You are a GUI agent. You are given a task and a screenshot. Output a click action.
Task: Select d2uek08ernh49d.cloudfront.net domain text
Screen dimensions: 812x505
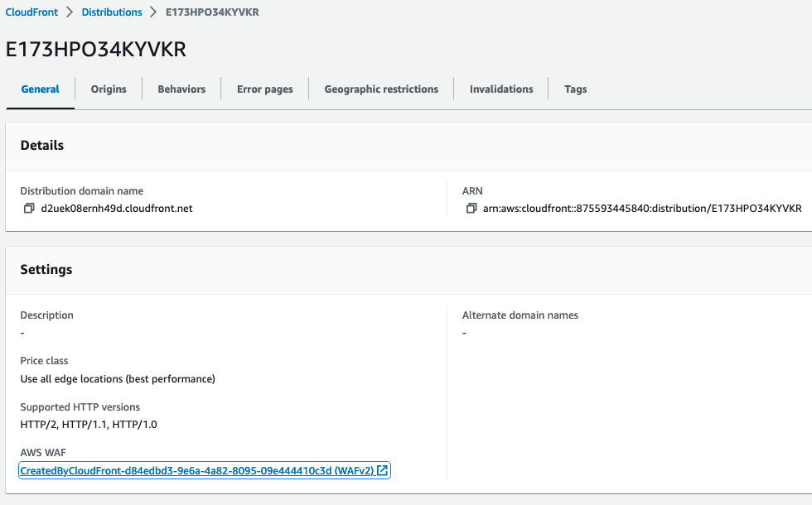[x=117, y=209]
